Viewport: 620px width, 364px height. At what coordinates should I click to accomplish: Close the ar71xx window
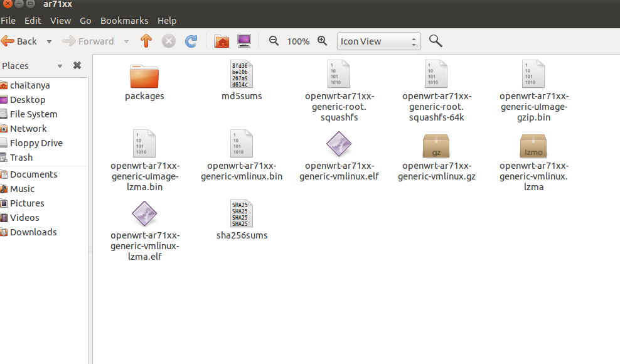coord(8,4)
